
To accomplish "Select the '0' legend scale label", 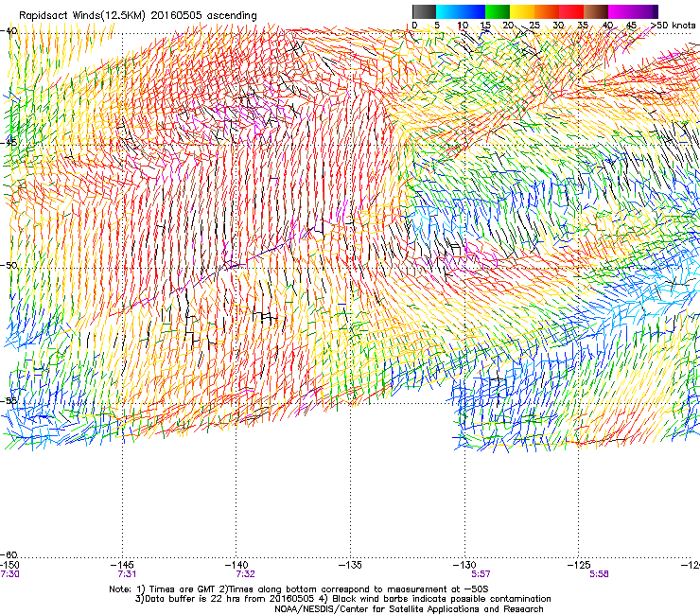I will [414, 25].
